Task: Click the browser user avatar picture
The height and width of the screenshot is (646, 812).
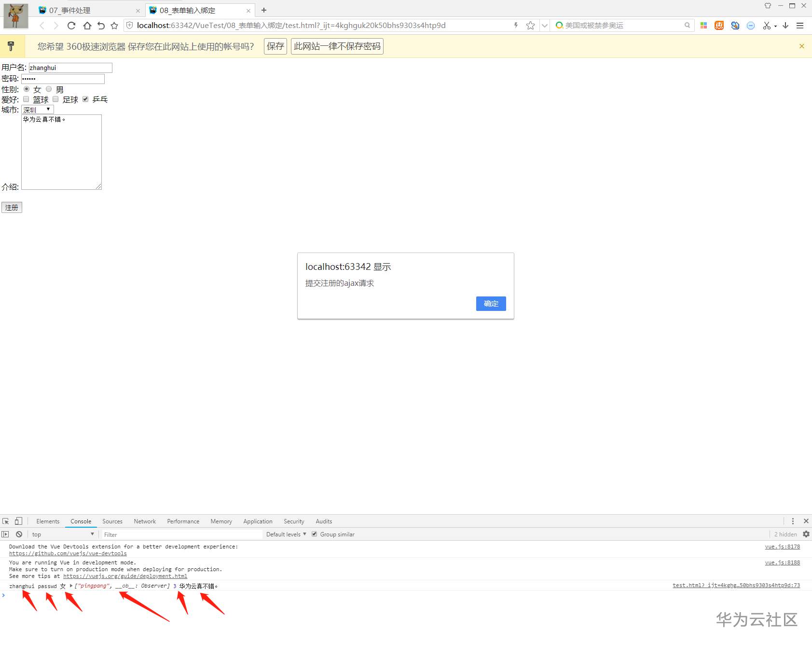Action: click(16, 16)
